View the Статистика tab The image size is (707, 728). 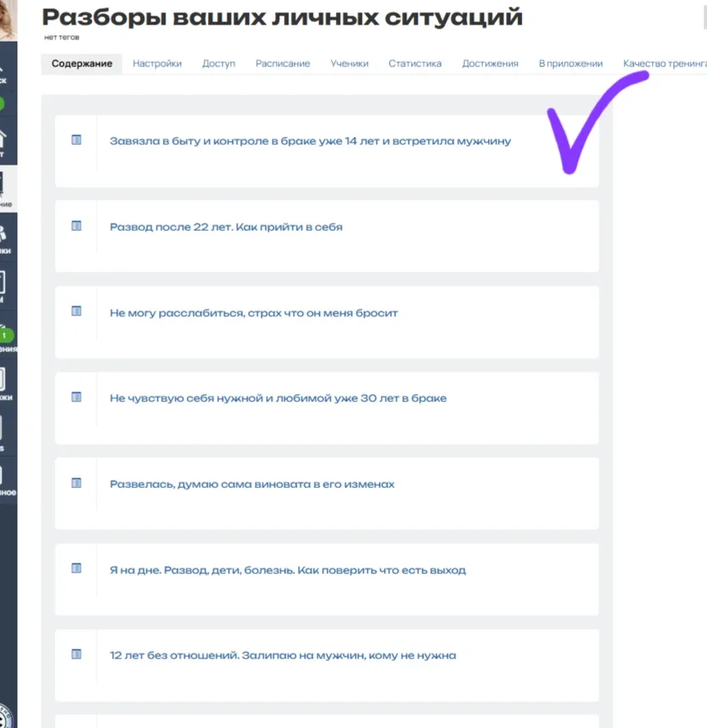415,64
